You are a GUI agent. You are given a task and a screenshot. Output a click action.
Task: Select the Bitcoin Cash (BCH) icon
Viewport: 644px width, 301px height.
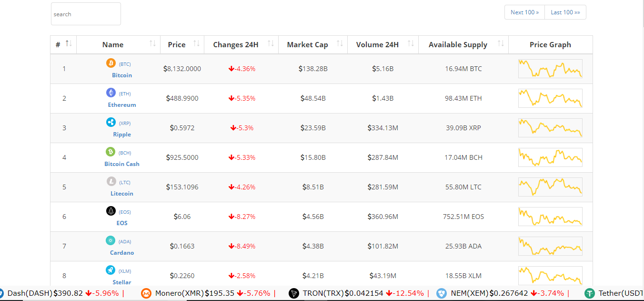pyautogui.click(x=111, y=152)
